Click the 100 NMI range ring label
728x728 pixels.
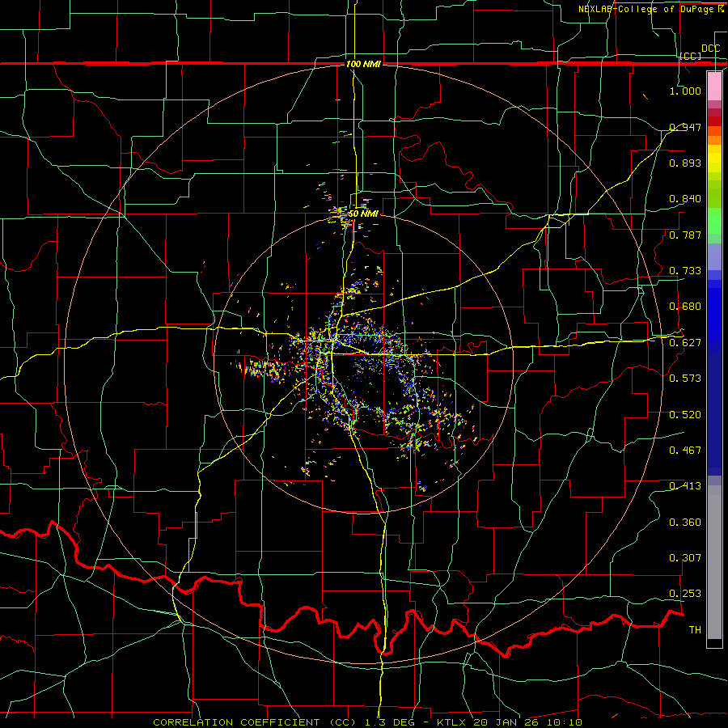[x=363, y=64]
